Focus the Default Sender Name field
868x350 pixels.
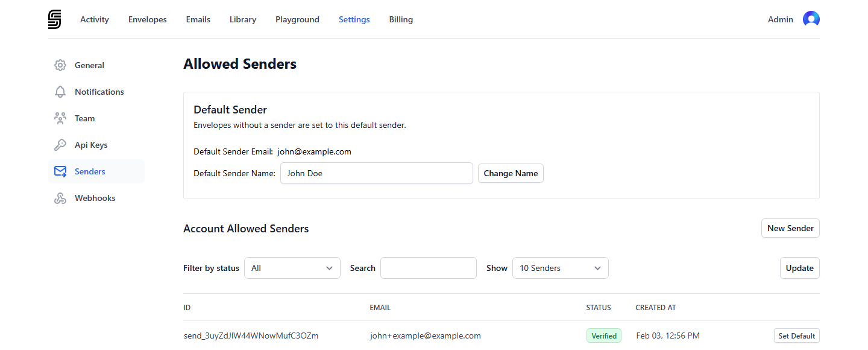[377, 173]
